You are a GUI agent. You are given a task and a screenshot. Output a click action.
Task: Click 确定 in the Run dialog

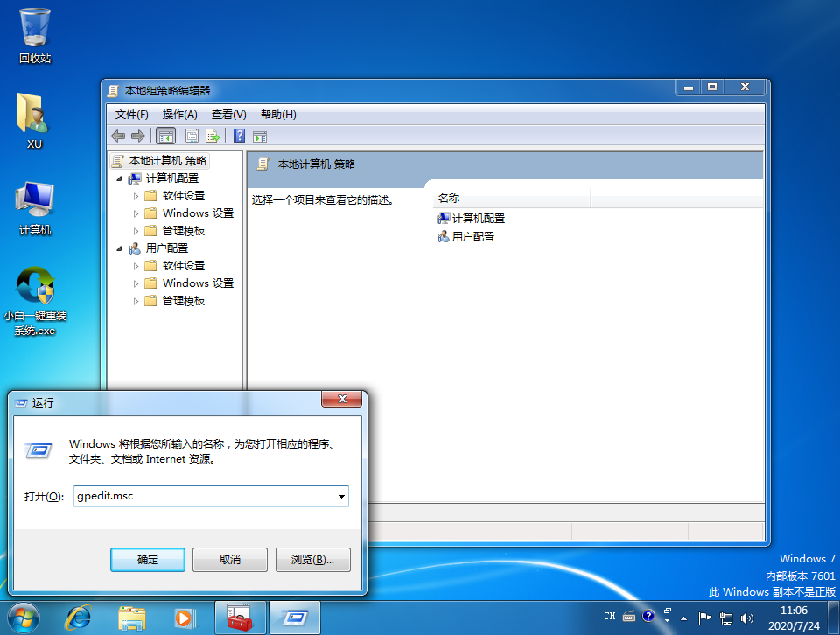coord(148,560)
